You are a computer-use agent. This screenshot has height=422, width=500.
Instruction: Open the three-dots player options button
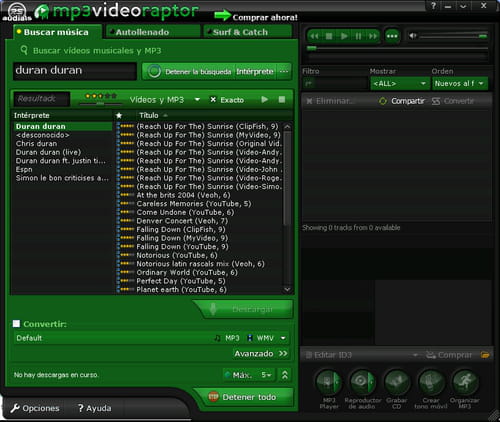click(x=392, y=36)
